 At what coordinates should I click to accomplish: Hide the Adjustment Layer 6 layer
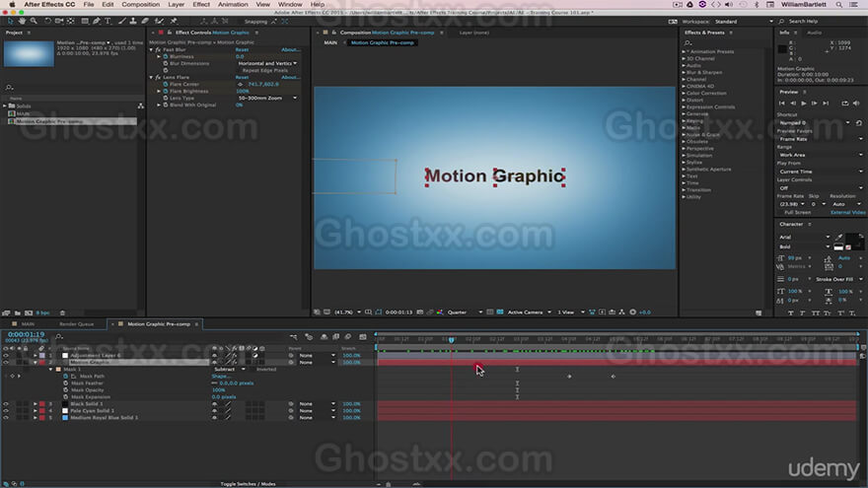(x=6, y=355)
